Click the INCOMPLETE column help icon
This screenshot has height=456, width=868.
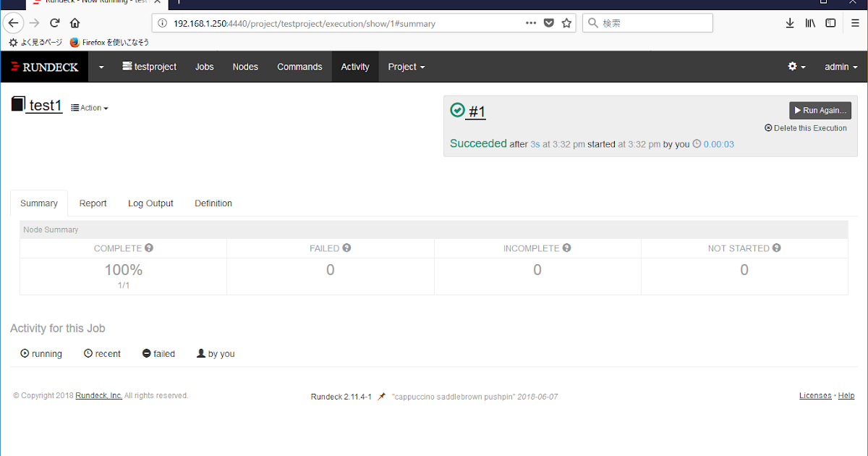[566, 248]
